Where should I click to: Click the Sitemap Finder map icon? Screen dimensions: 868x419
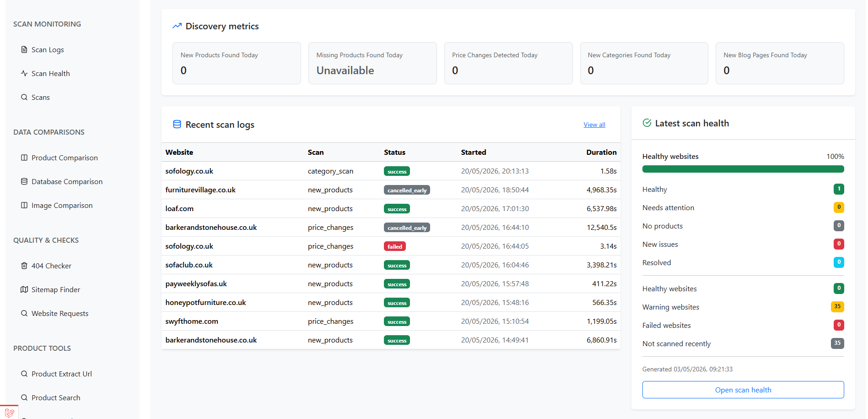coord(24,289)
